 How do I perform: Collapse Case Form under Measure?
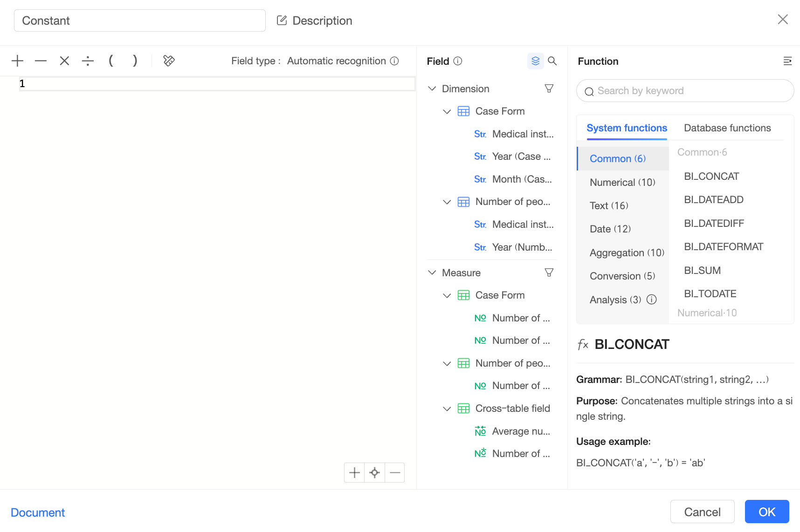point(447,295)
